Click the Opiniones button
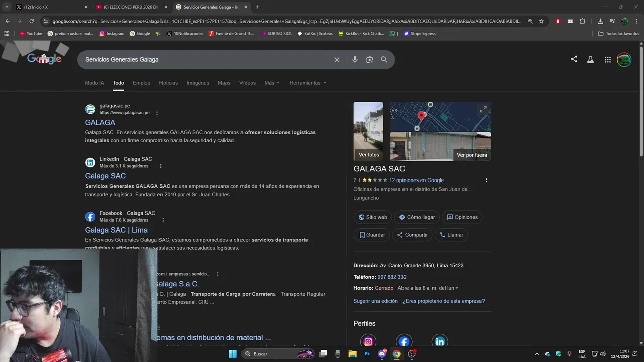Viewport: 644px width, 362px height. (462, 217)
